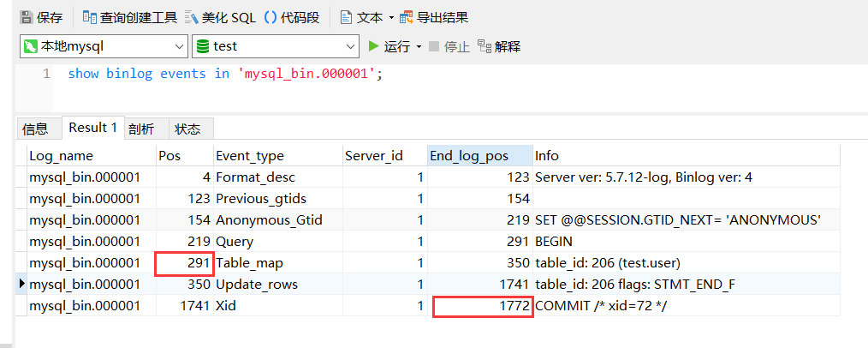This screenshot has width=868, height=348.
Task: Click the 'COMMIT /* xid=72 */' cell
Action: click(x=687, y=305)
